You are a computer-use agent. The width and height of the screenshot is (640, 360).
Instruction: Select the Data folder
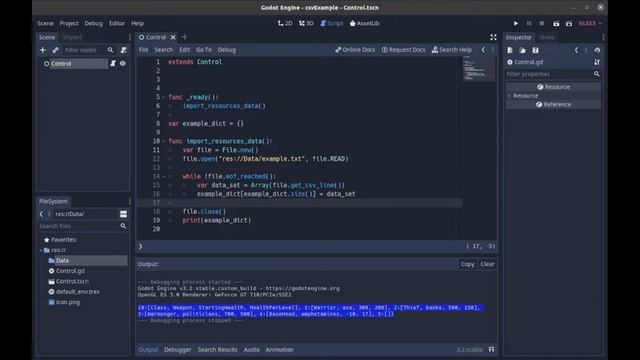click(62, 260)
